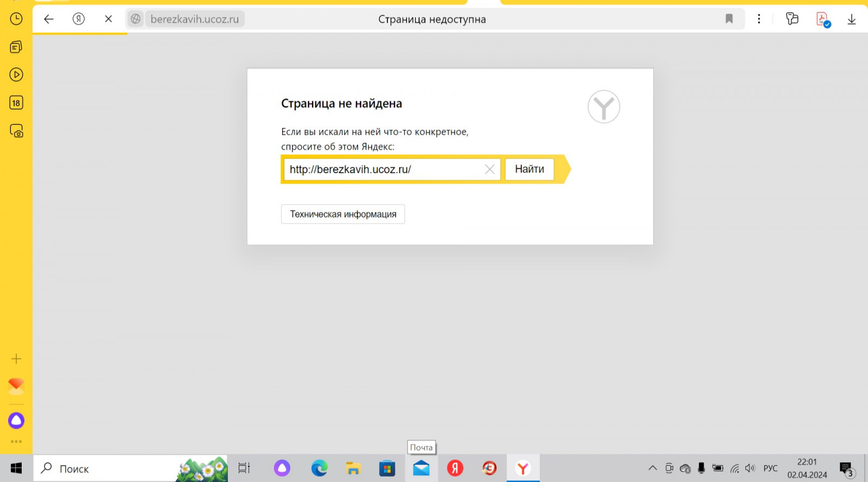The image size is (868, 482).
Task: Open the downloads panel
Action: click(851, 20)
